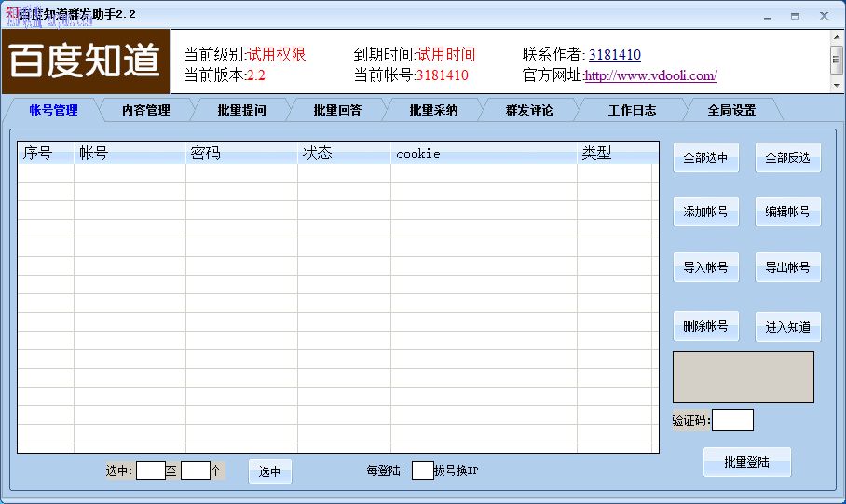The width and height of the screenshot is (846, 504).
Task: Open the 全局设置 tab
Action: 731,110
